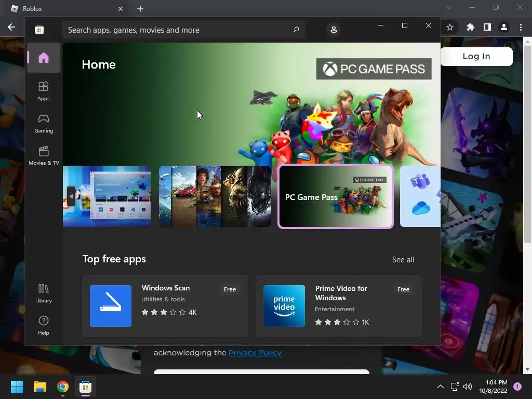
Task: Click the Store search box
Action: click(183, 30)
